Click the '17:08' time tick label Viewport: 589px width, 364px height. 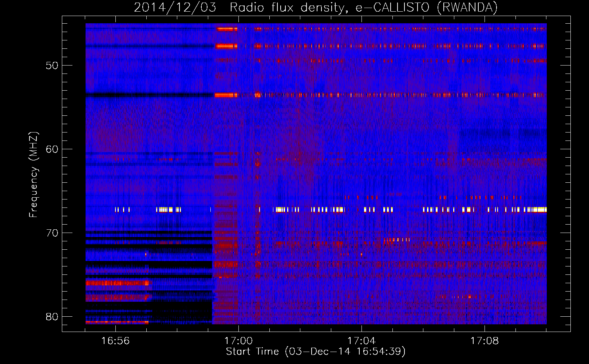tap(485, 341)
